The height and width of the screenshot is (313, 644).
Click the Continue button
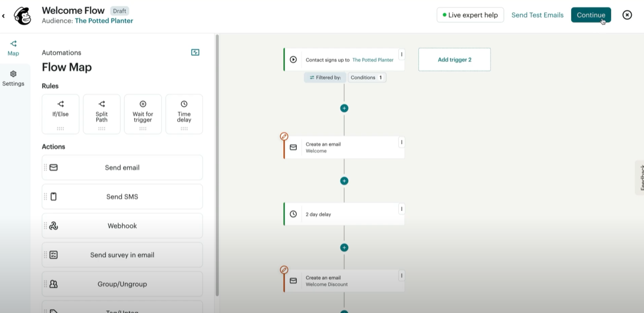click(x=590, y=15)
